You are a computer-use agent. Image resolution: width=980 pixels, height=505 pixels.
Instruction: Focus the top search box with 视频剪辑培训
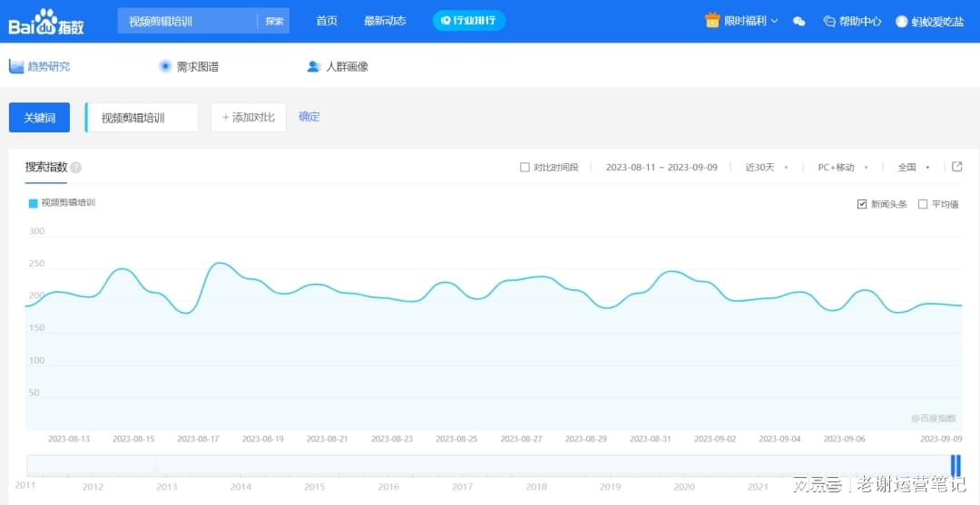(x=187, y=21)
